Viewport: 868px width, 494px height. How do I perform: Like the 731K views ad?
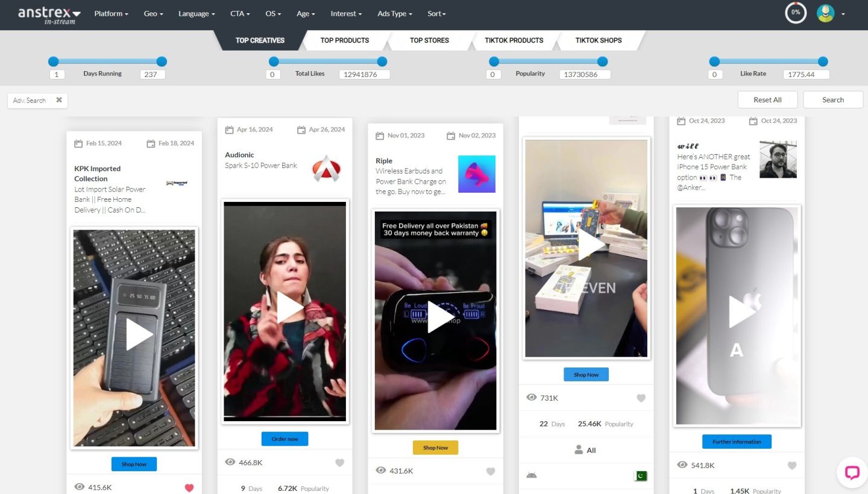pos(641,398)
